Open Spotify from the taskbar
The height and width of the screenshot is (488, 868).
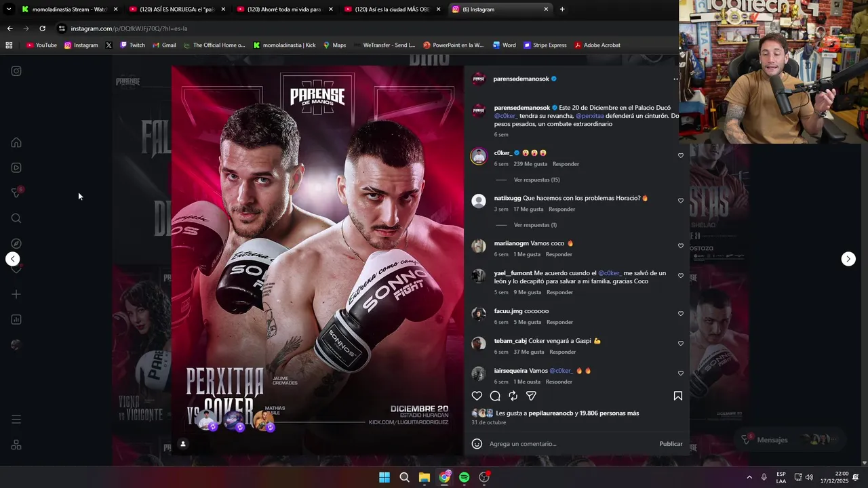[464, 477]
